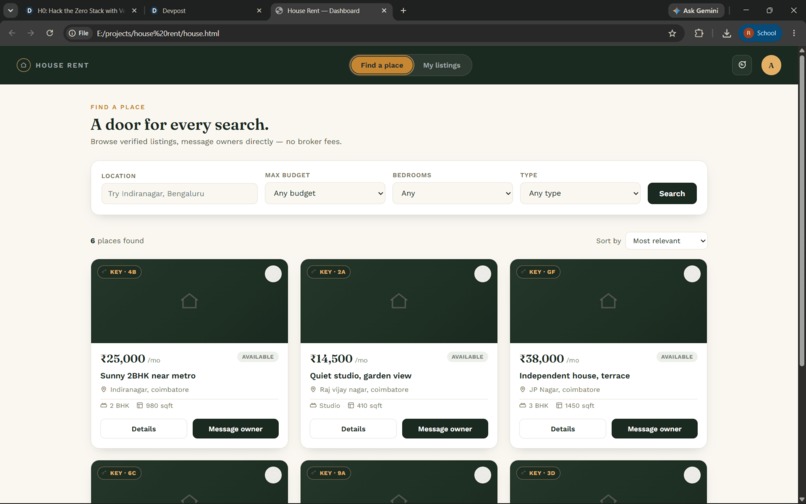This screenshot has width=806, height=504.
Task: Open the School profile button
Action: coord(760,33)
